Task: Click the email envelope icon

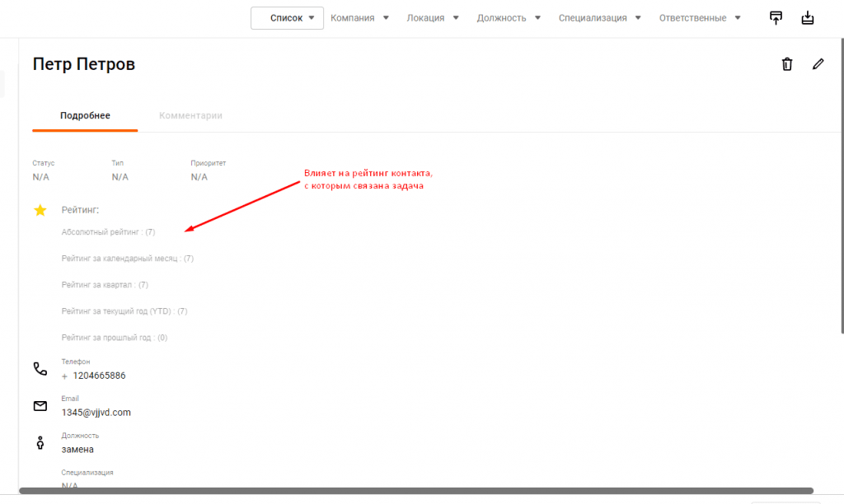Action: pyautogui.click(x=40, y=406)
